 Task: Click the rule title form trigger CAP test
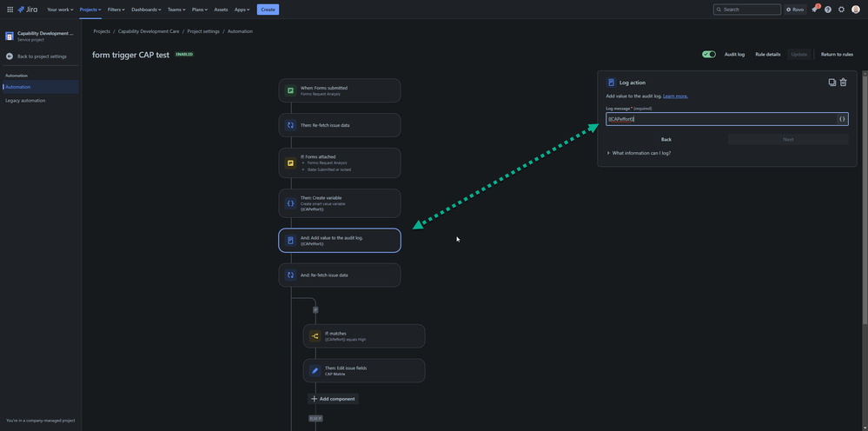point(130,55)
